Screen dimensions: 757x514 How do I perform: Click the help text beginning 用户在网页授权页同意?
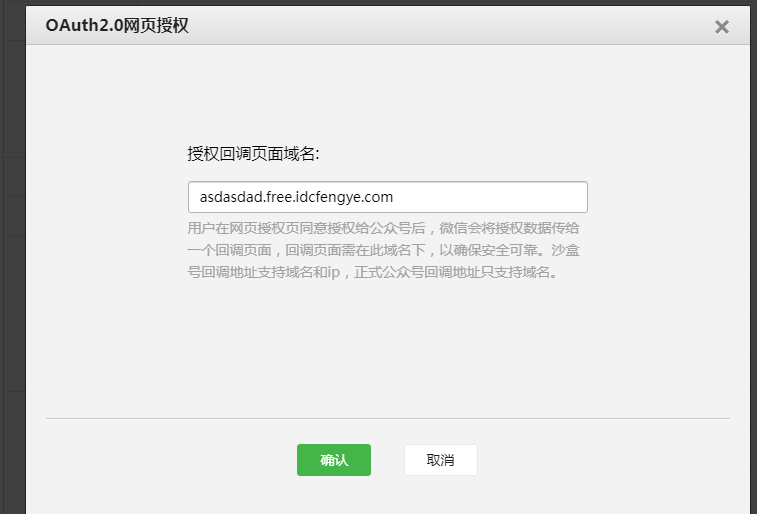(x=383, y=250)
